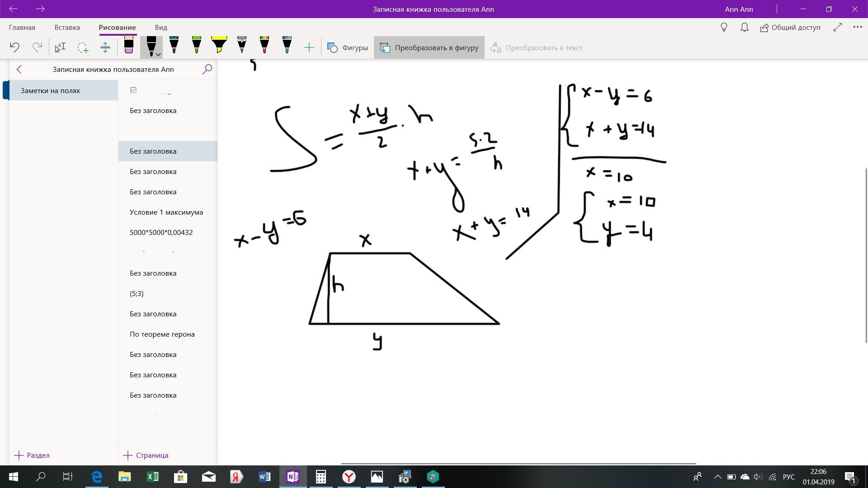Select the green pen
868x488 pixels.
(197, 46)
